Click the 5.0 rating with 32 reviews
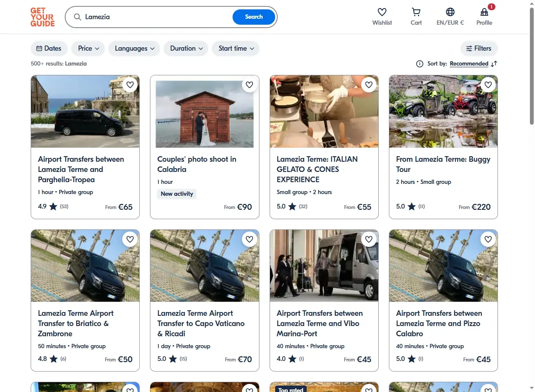The width and height of the screenshot is (535, 392). pyautogui.click(x=292, y=207)
